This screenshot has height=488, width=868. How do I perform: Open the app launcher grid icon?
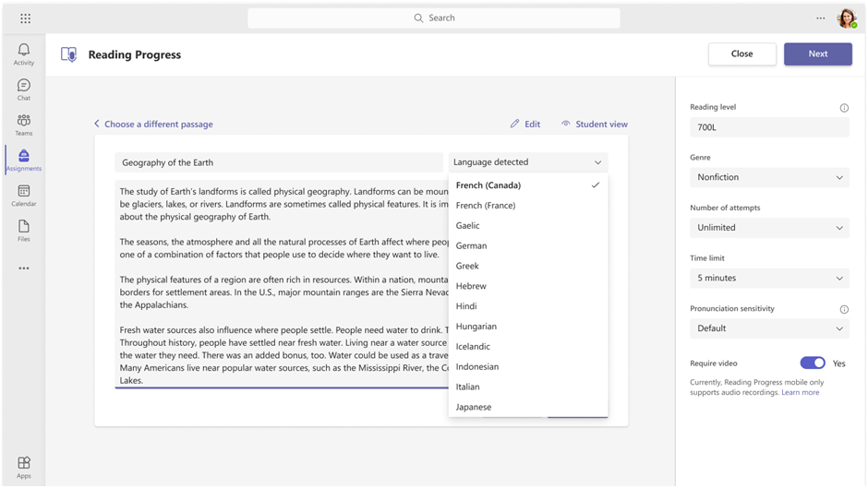[26, 18]
